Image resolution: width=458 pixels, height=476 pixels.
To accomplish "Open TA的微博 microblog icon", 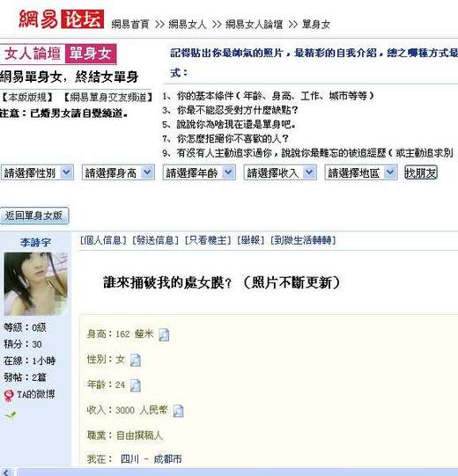I will click(9, 395).
